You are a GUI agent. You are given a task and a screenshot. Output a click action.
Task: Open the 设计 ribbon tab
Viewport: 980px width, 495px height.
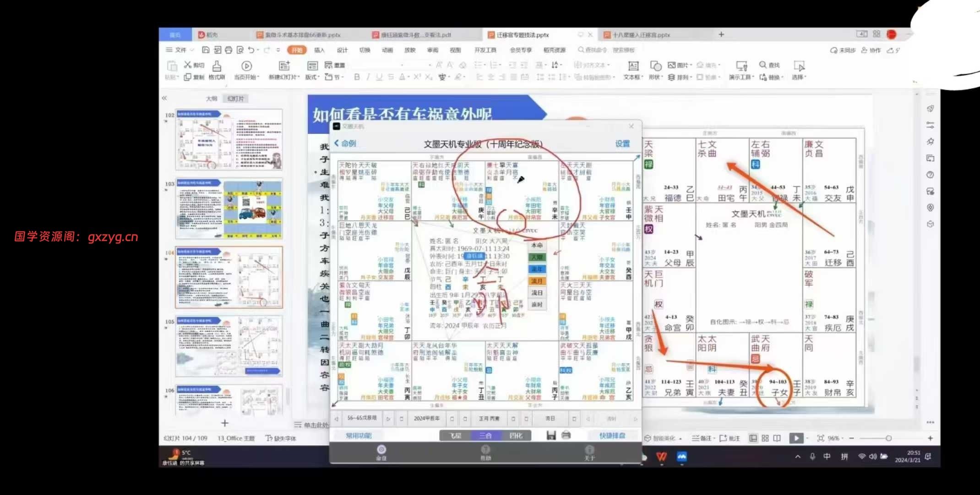pyautogui.click(x=342, y=50)
